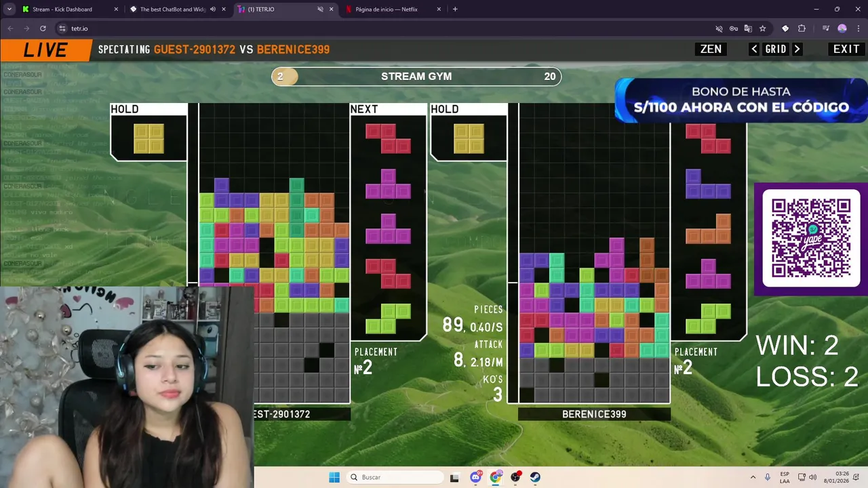Reload the tetr.io page

43,28
